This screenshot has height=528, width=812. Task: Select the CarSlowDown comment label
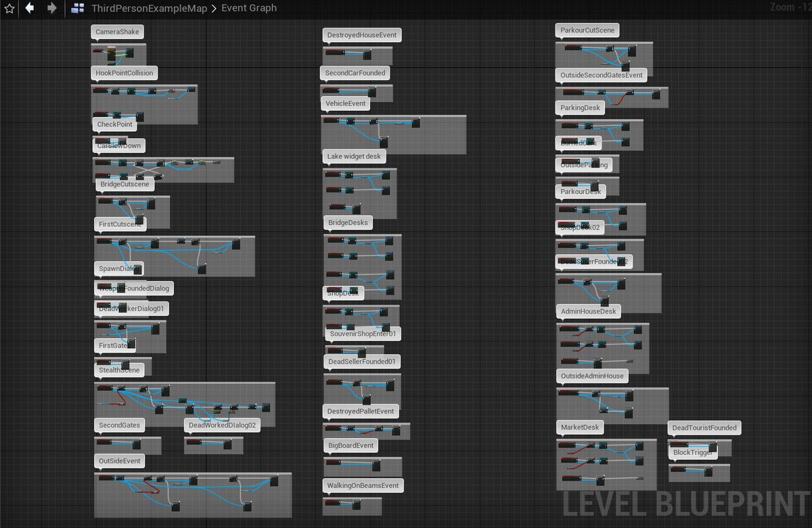pyautogui.click(x=119, y=145)
